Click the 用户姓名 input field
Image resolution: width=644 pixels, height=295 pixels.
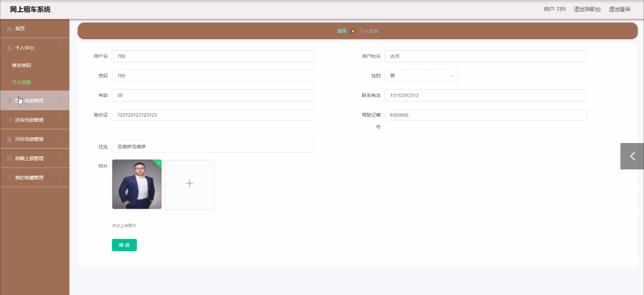[486, 56]
